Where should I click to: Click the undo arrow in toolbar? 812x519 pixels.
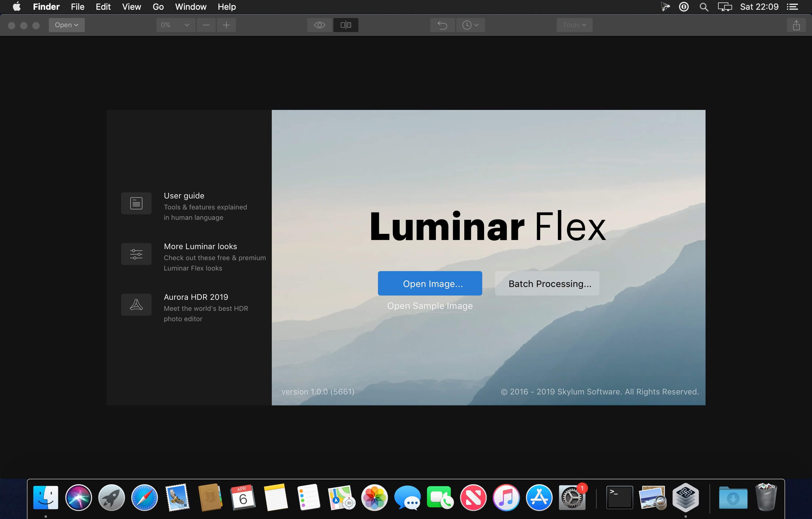[x=442, y=25]
